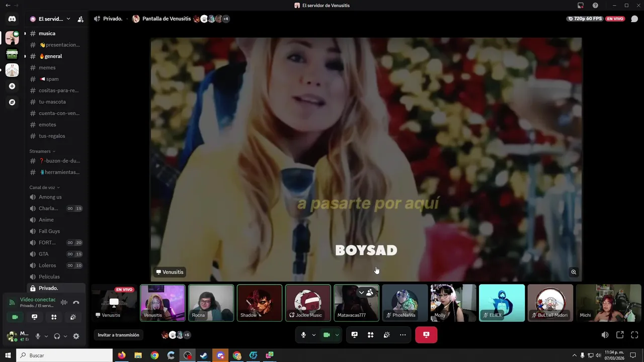Disconnect from voice with hang-up icon
Image resolution: width=644 pixels, height=362 pixels.
[x=76, y=302]
